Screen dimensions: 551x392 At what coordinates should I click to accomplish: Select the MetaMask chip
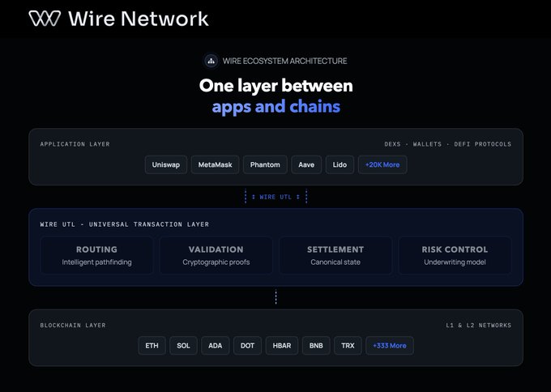(215, 164)
